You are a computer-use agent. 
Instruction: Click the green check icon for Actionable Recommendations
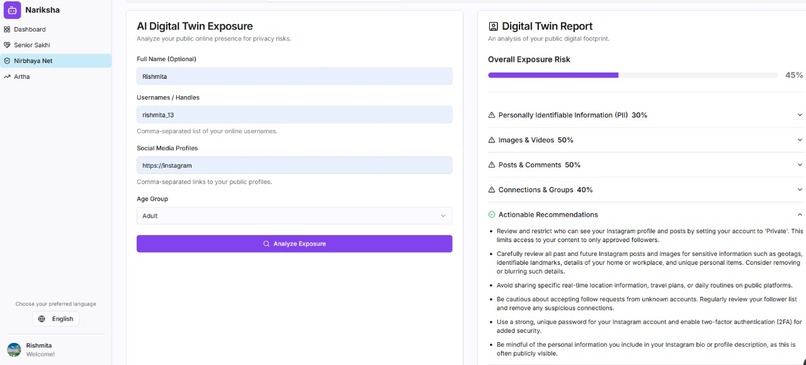[x=491, y=214]
